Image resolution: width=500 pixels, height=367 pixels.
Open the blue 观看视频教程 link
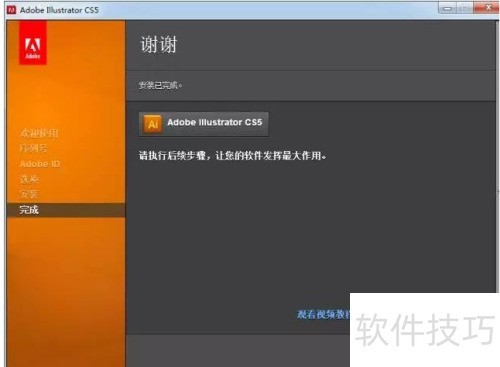pyautogui.click(x=323, y=314)
